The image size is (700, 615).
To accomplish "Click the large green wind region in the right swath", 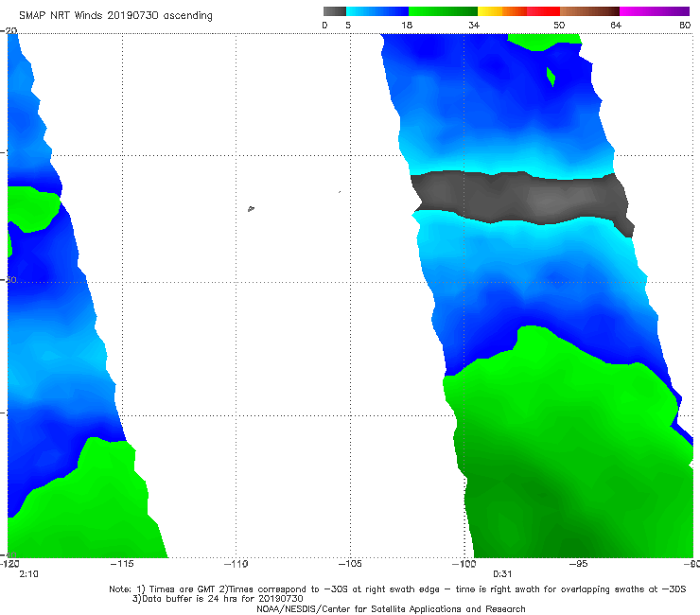I will [567, 442].
